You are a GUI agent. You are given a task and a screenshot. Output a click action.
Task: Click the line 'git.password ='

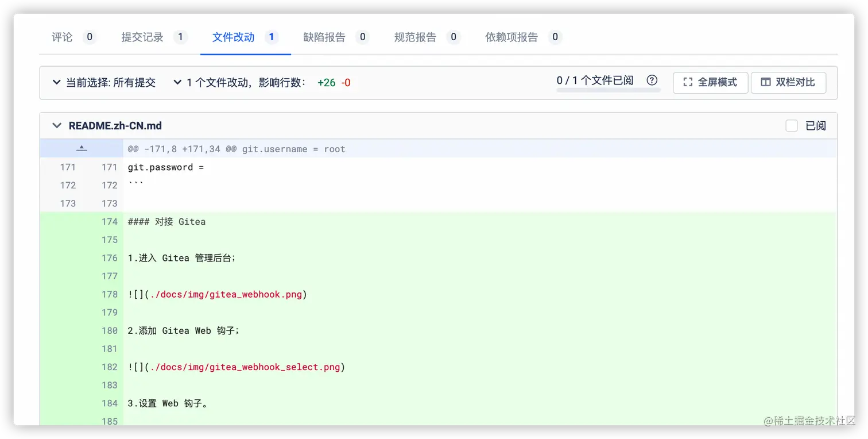tap(166, 167)
